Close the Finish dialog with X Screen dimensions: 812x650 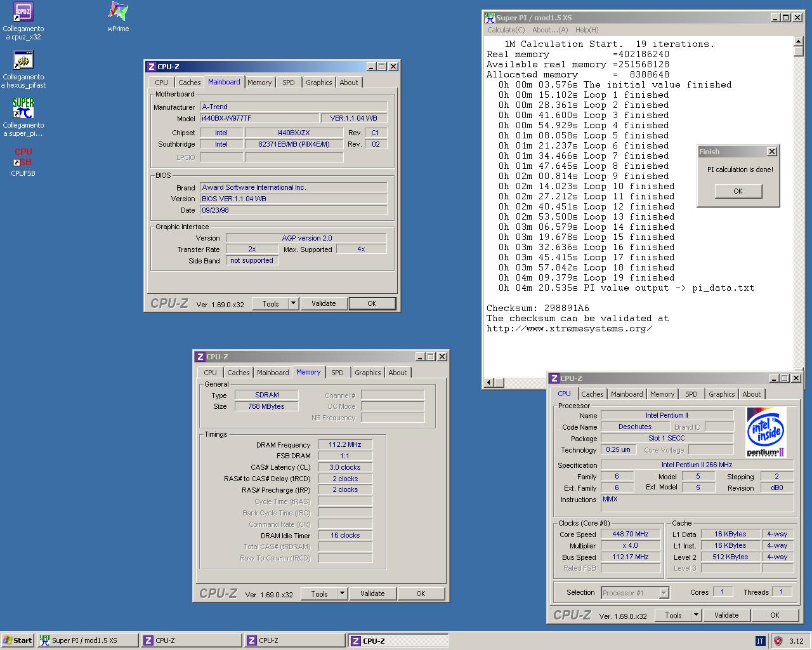coord(771,152)
